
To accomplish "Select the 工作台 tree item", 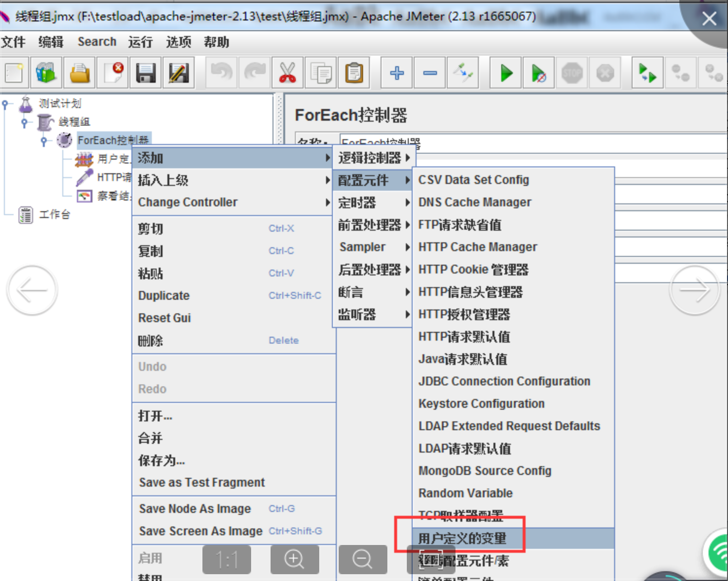I will pos(55,215).
